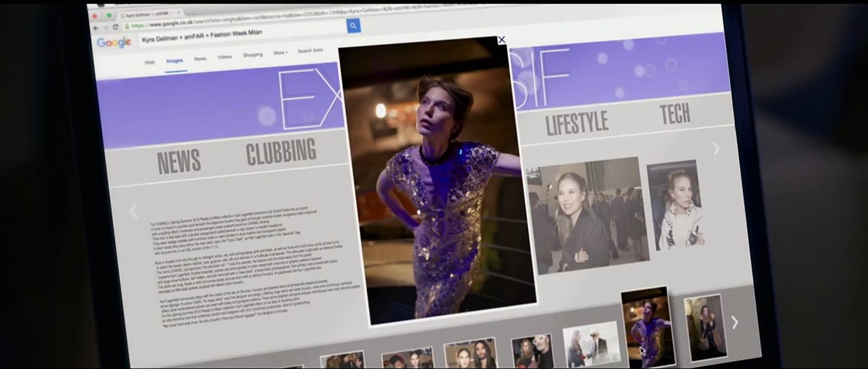Switch to the Shopping search tab
868x369 pixels.
pos(253,55)
